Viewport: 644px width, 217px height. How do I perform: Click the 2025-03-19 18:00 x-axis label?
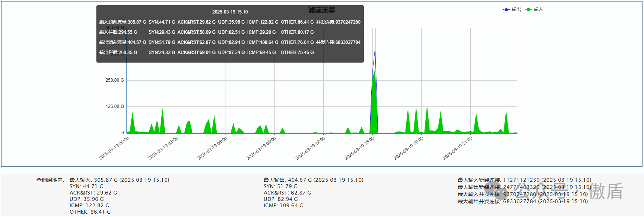409,148
